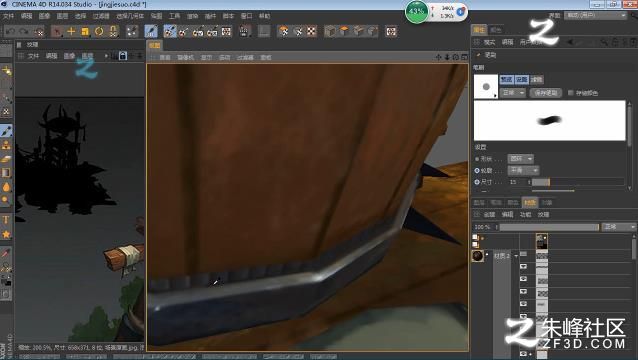Screen dimensions: 638x360
Task: Select the Move tool crosshair icon
Action: click(71, 31)
